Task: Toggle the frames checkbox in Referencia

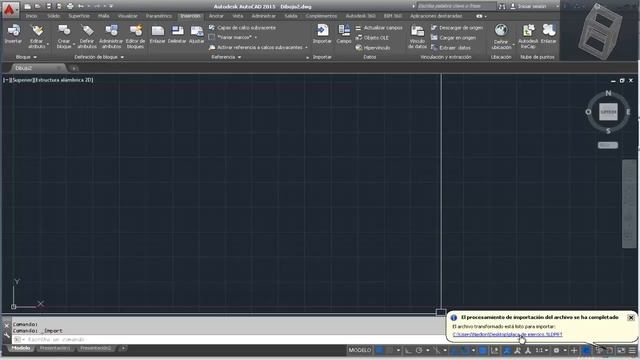Action: [x=211, y=37]
